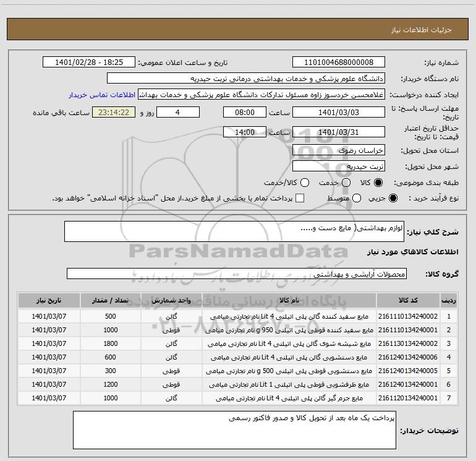Click the مایع جرم گیر گالن item name
This screenshot has width=476, height=461.
[x=289, y=399]
